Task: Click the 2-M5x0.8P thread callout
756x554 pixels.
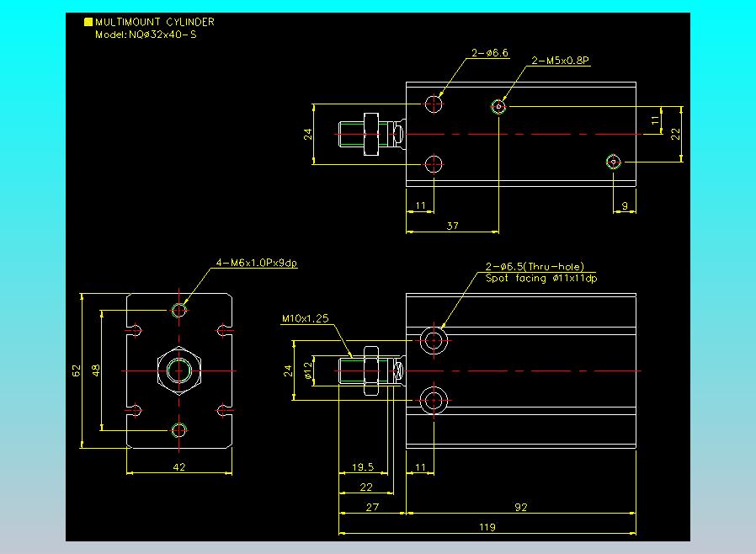Action: point(560,61)
